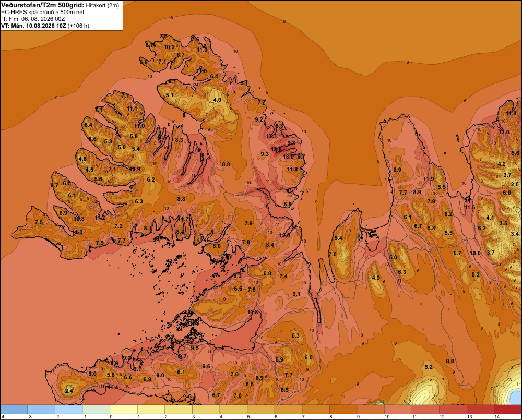Click the 2.4 temperature label in the southwest
Screen dimensions: 522x420
[x=69, y=391]
